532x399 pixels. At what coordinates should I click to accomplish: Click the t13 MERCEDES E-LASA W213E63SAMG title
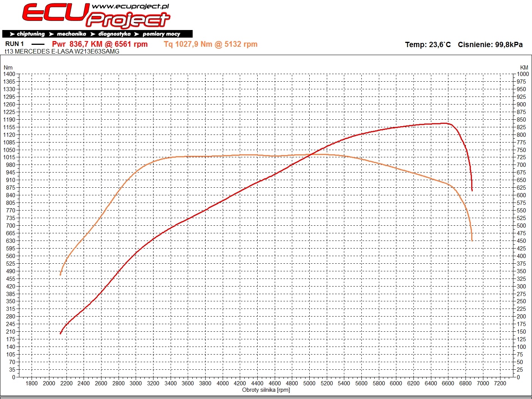[62, 51]
